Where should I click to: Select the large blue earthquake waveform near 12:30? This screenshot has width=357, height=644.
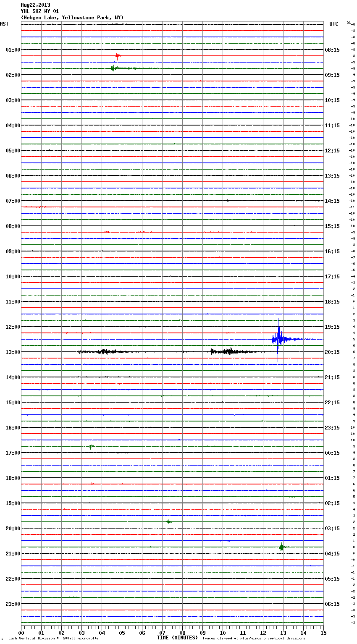278,339
